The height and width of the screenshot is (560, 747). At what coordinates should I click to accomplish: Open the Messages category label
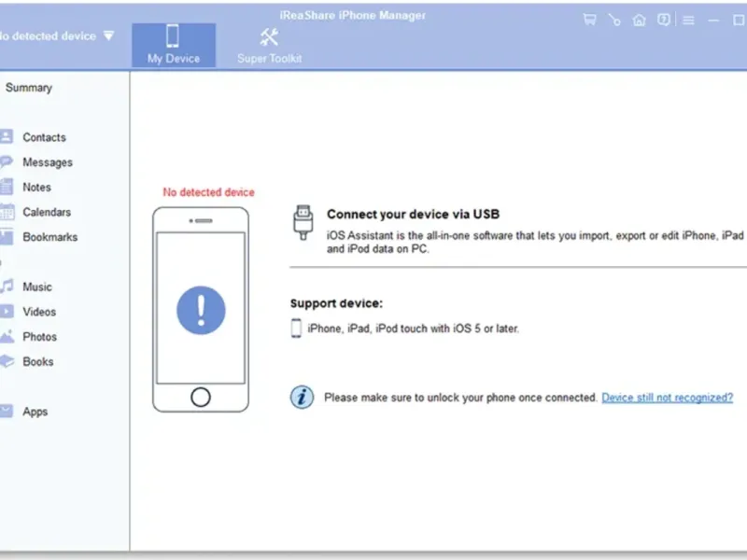click(48, 162)
